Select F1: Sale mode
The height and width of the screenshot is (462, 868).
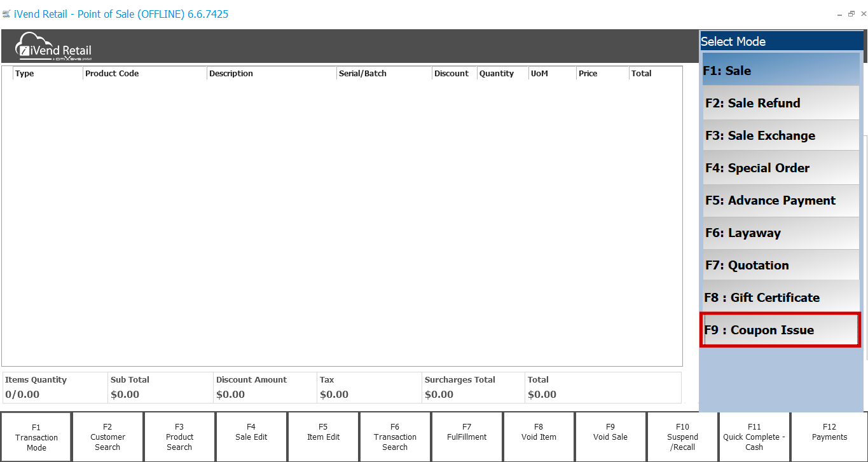click(780, 70)
